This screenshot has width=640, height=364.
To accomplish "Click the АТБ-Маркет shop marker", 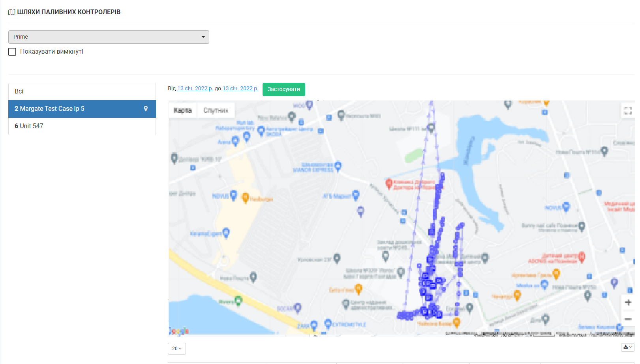I will (356, 195).
